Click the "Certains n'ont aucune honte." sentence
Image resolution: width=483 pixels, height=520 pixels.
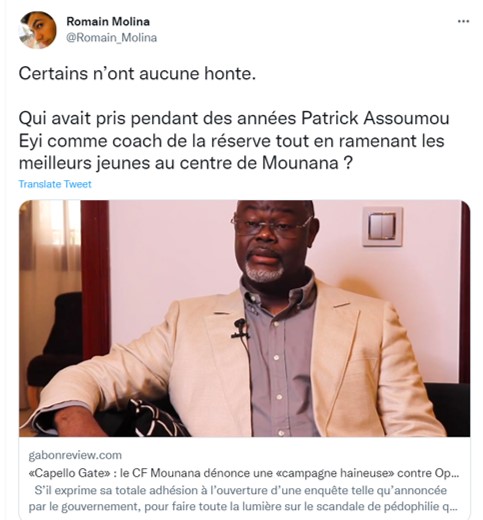coord(137,74)
